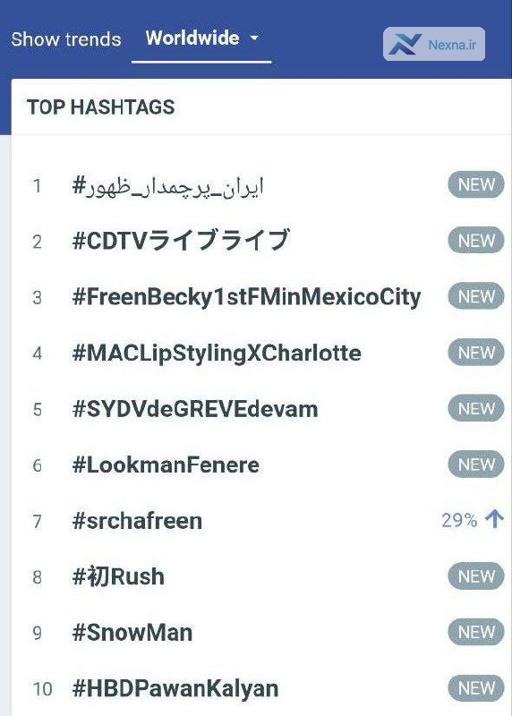
Task: Click the 29% up arrow icon
Action: [495, 520]
